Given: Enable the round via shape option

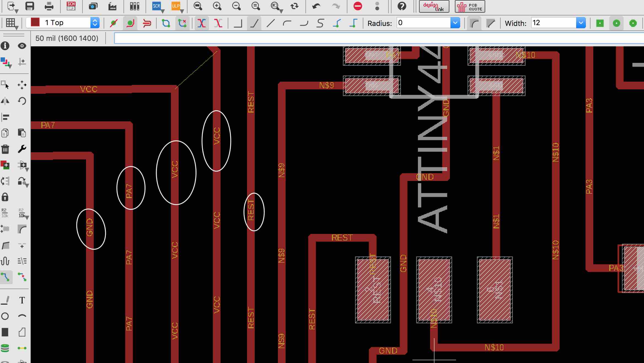Looking at the screenshot, I should tap(616, 23).
